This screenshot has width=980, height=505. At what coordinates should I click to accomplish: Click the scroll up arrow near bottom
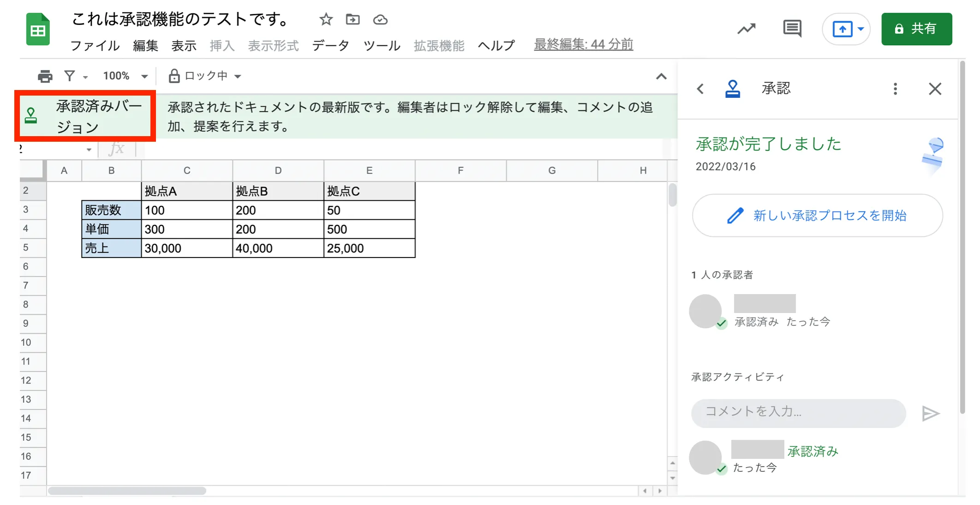click(672, 463)
